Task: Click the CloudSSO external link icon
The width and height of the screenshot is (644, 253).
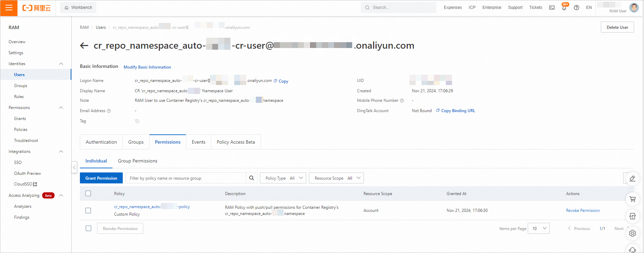Action: click(x=35, y=184)
